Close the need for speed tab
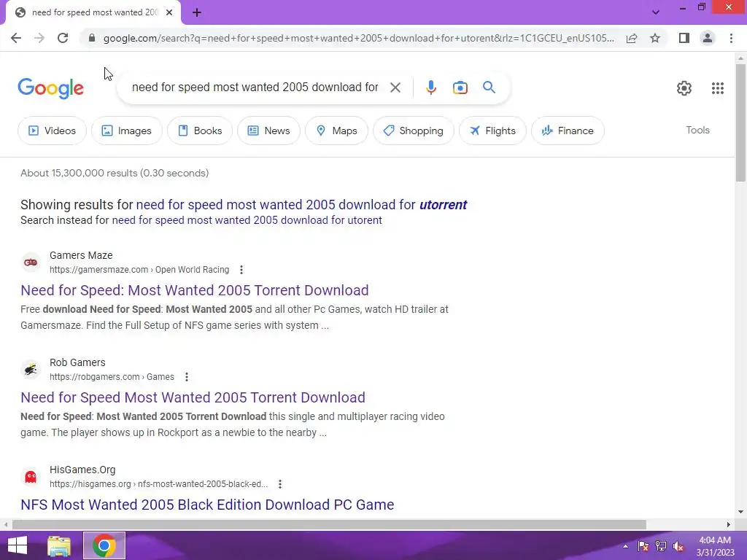This screenshot has height=560, width=747. 169,12
